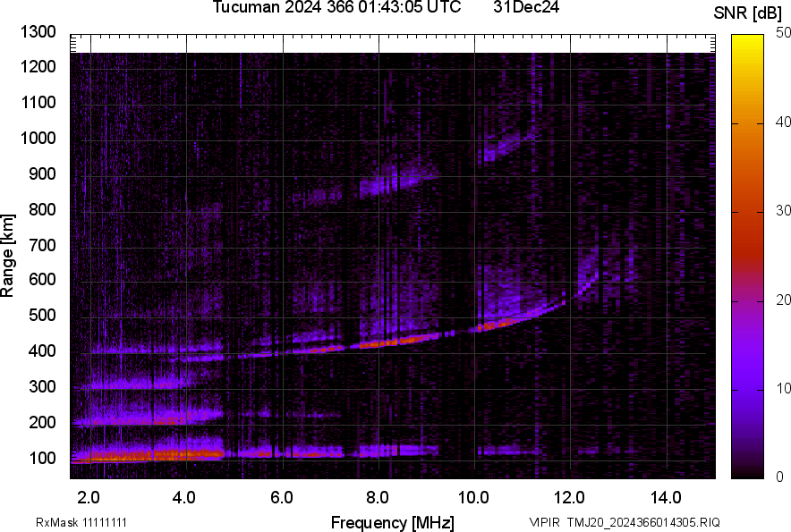Click the 'VIPIR' footer label
Viewport: 791px width, 532px height.
544,522
